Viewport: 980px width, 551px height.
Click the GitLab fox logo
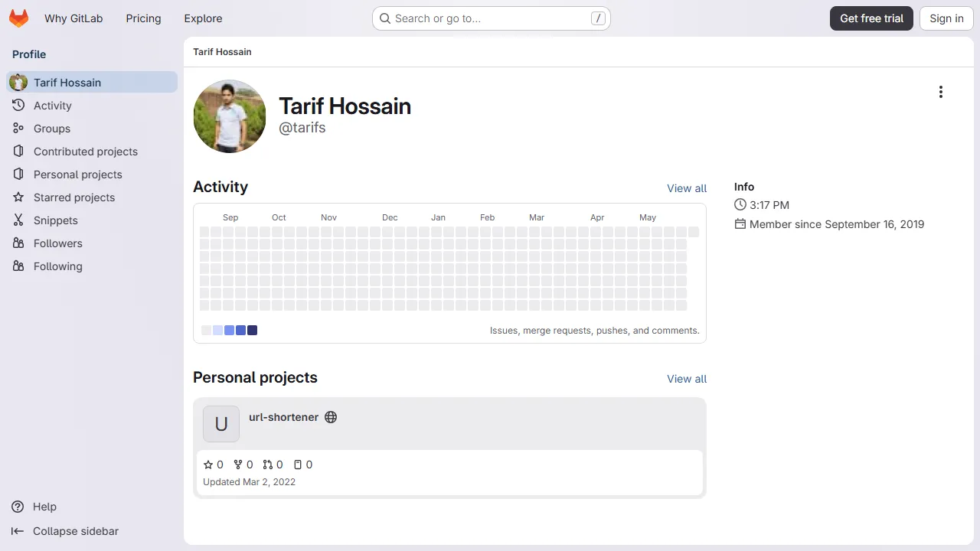point(18,18)
